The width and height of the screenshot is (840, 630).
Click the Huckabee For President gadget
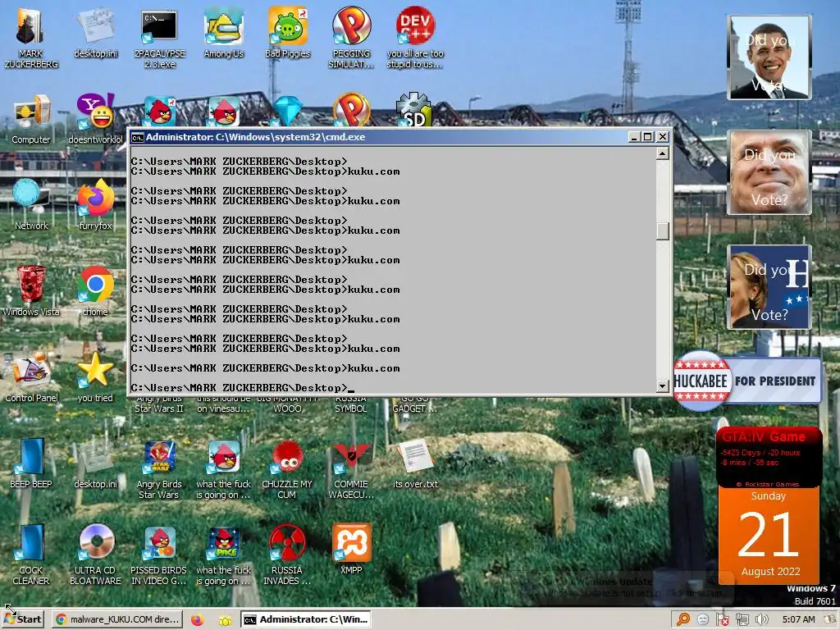pos(747,381)
